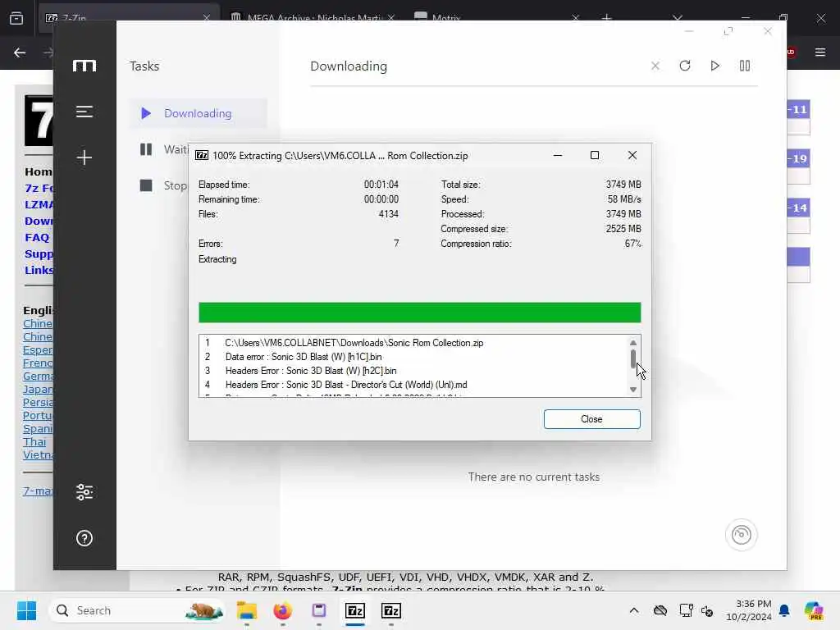The height and width of the screenshot is (630, 840).
Task: Pause all tasks in Motrix
Action: coord(745,66)
